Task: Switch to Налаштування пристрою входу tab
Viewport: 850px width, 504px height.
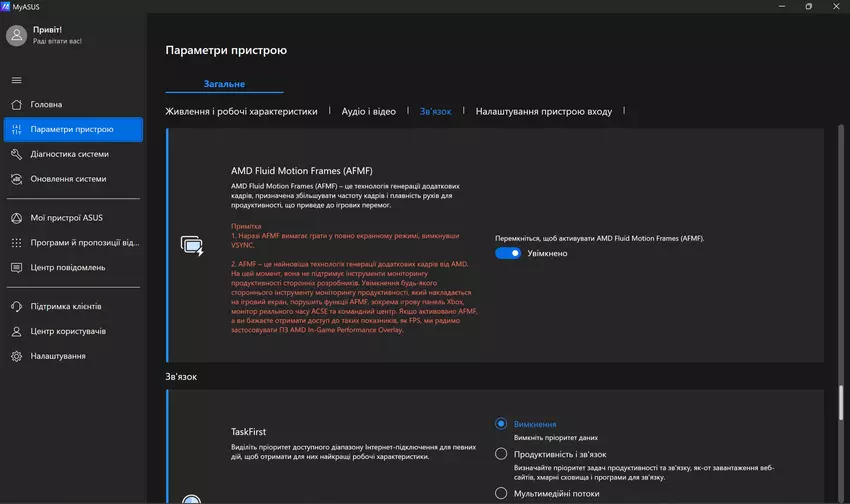Action: tap(543, 111)
